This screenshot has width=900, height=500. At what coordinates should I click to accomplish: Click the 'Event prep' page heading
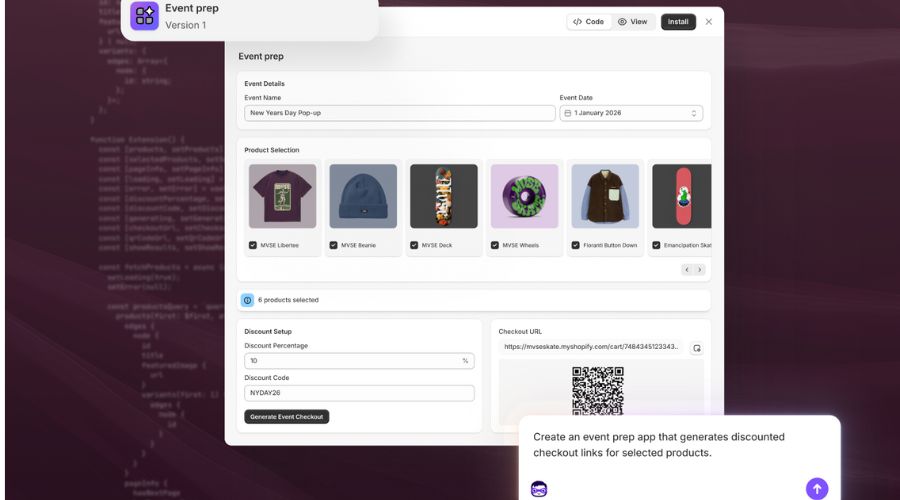click(x=261, y=56)
